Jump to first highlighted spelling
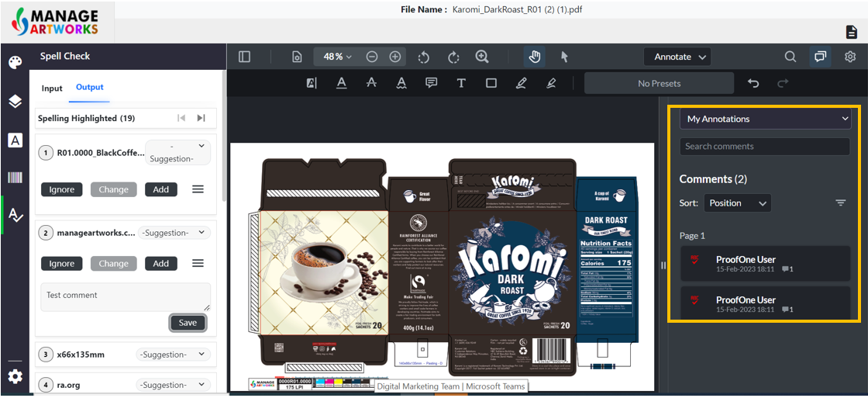The height and width of the screenshot is (398, 868). (181, 118)
